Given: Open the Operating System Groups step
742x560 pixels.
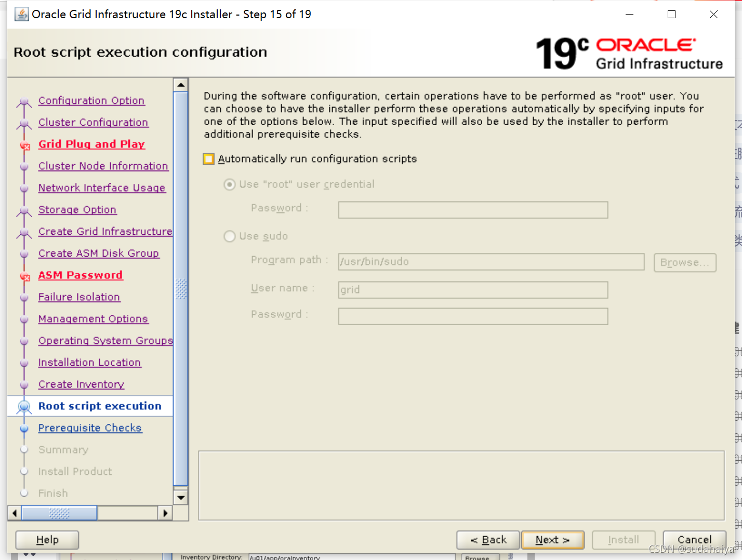Looking at the screenshot, I should point(105,341).
